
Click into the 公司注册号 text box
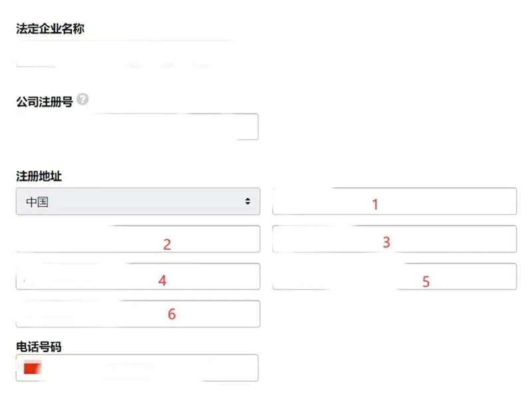click(137, 126)
